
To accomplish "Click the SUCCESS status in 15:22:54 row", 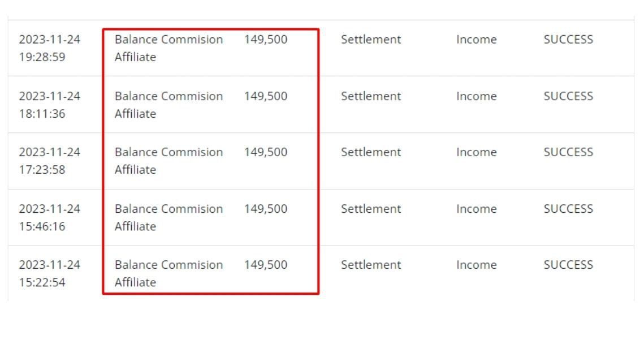I will [x=568, y=265].
